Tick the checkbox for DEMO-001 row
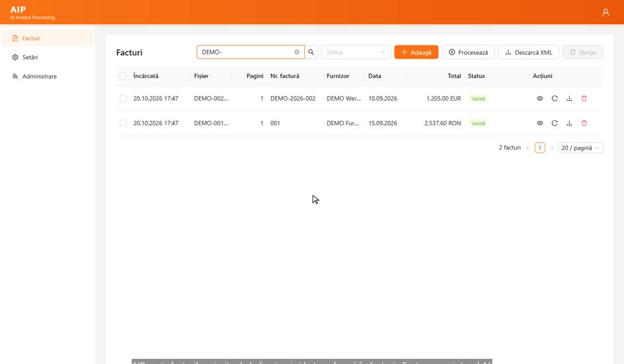 (123, 123)
